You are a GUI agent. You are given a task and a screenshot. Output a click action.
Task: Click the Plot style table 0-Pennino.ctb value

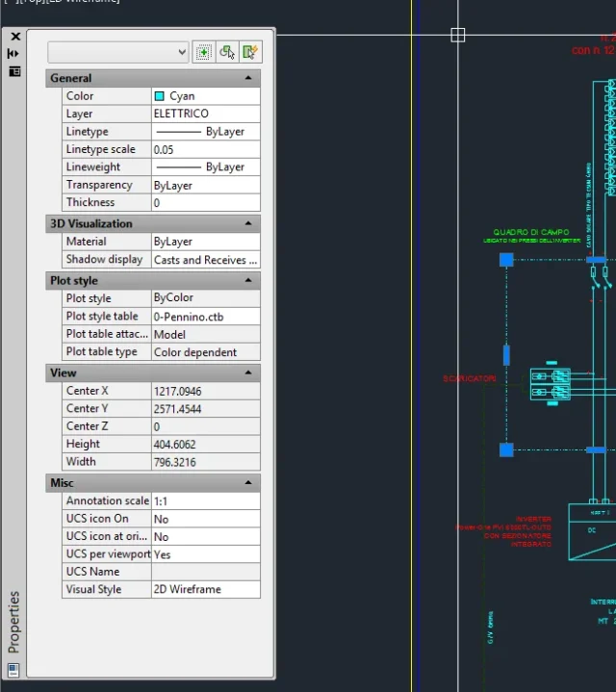(x=206, y=317)
